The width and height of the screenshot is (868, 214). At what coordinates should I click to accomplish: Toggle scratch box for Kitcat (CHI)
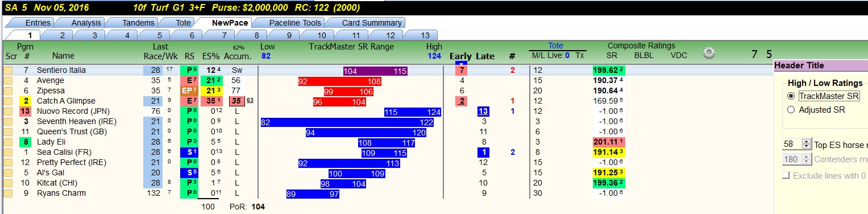click(9, 183)
